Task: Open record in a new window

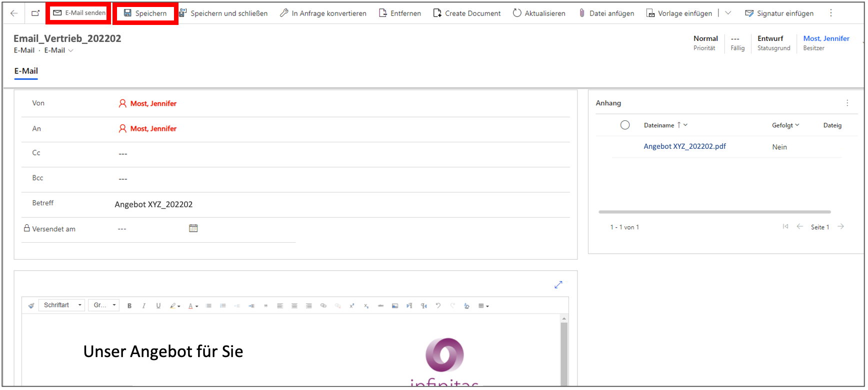Action: pos(35,13)
